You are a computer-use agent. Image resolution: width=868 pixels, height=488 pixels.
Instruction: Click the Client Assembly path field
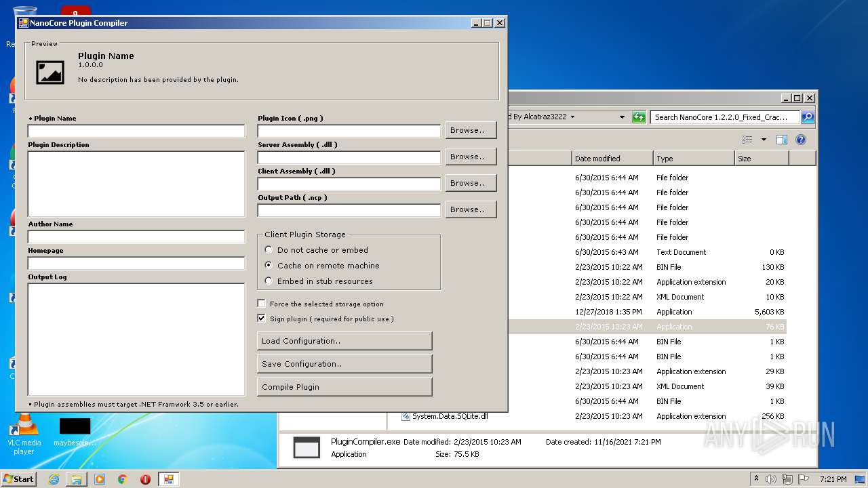click(349, 184)
